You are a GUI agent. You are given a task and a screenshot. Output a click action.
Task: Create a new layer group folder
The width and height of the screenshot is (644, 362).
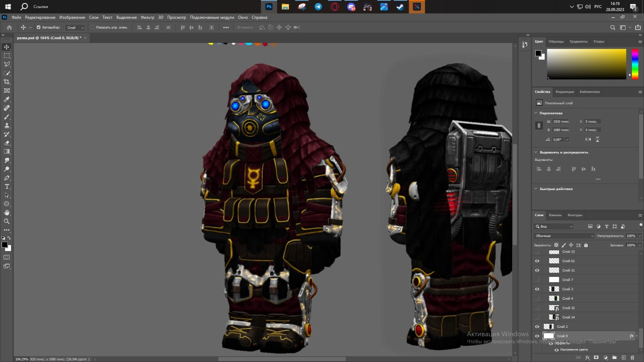click(614, 358)
